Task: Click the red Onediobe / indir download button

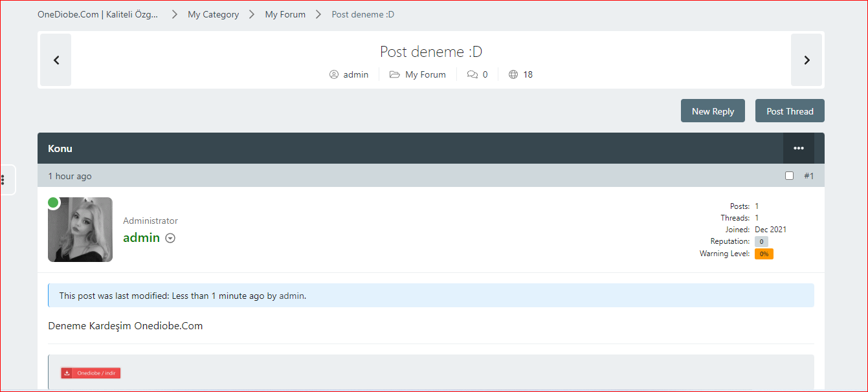Action: click(91, 373)
